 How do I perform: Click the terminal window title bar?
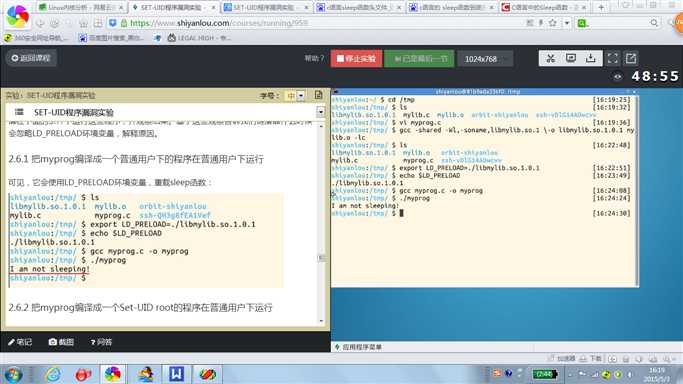click(x=484, y=91)
